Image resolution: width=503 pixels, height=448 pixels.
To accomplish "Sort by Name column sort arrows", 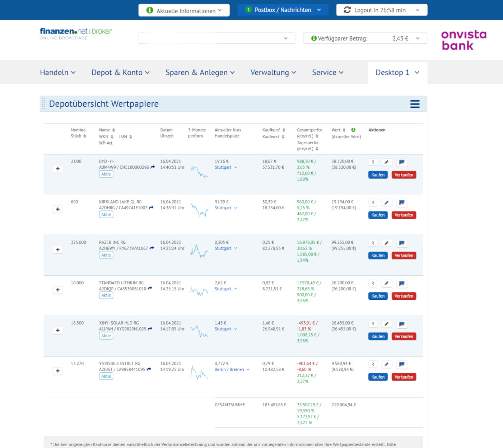I will click(113, 130).
